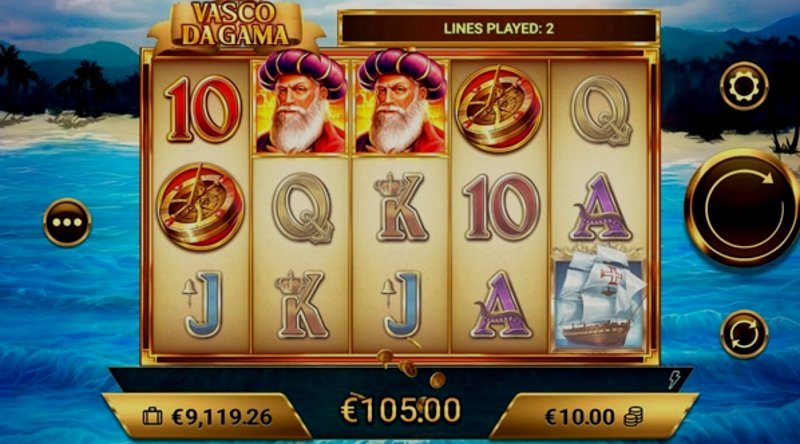This screenshot has width=800, height=444.
Task: Select the sailing ship symbol
Action: tap(599, 300)
